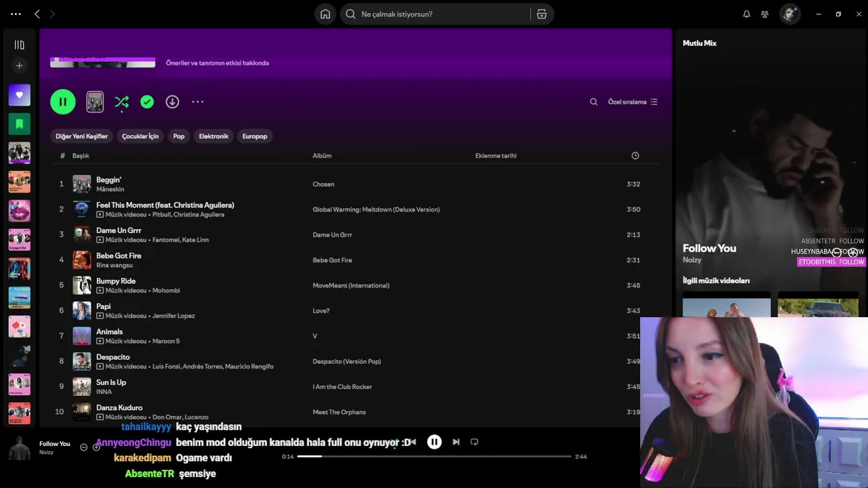
Task: Open 'Mutlu Mix' in the now playing panel
Action: pyautogui.click(x=699, y=43)
